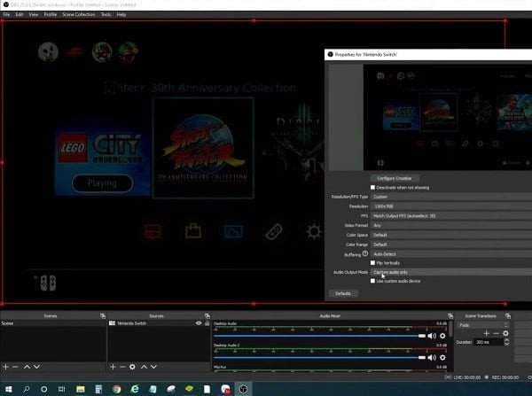The height and width of the screenshot is (396, 532).
Task: Open Internet Explorer from taskbar
Action: pos(135,389)
